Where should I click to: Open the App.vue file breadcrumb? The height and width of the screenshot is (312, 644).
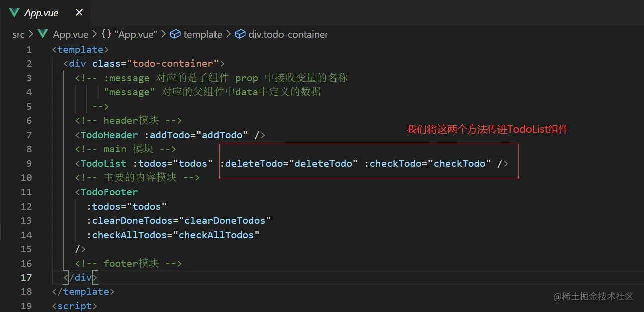(70, 34)
